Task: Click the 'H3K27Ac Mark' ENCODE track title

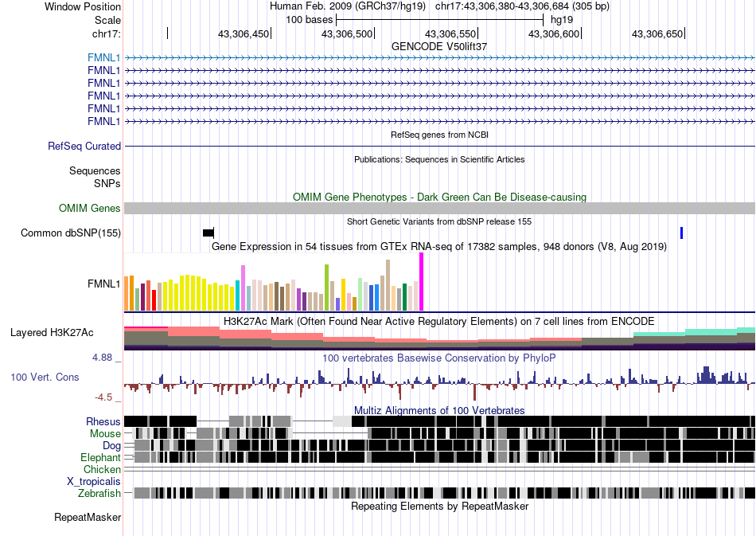Action: 439,321
